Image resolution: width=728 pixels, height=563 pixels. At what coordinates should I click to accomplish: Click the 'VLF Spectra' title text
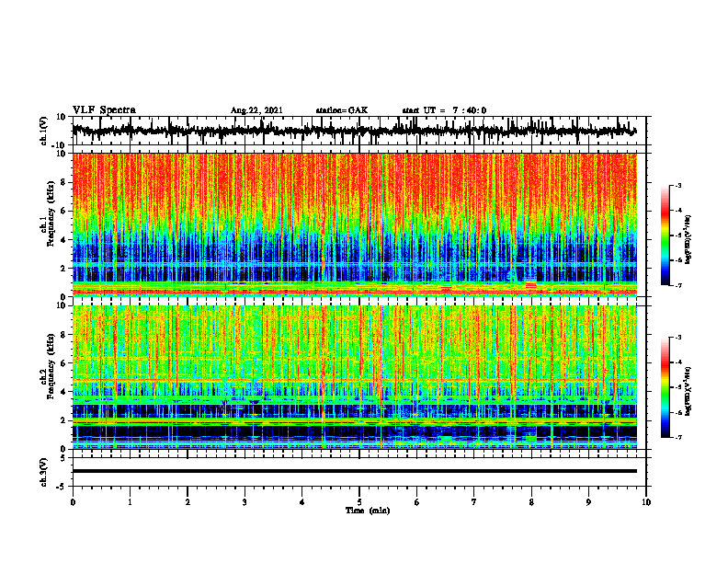tap(104, 110)
